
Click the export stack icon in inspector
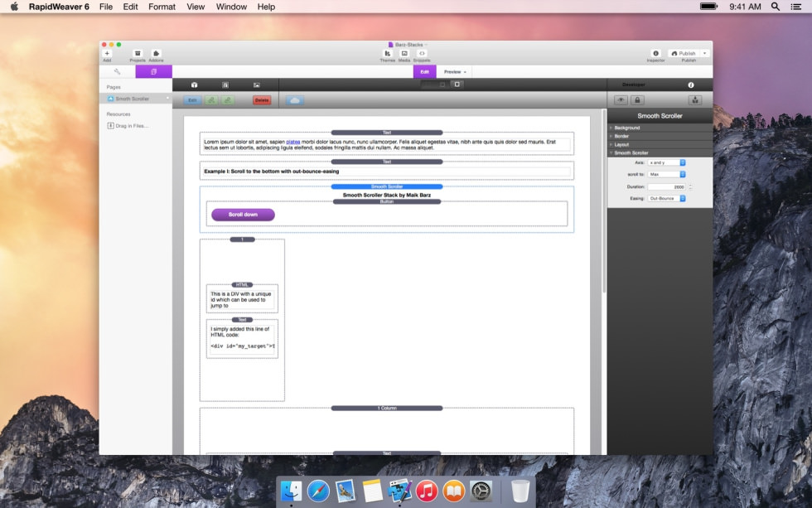pos(695,100)
